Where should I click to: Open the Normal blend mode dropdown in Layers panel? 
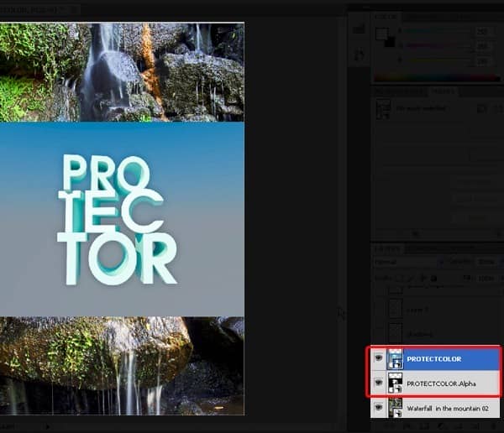pos(408,262)
